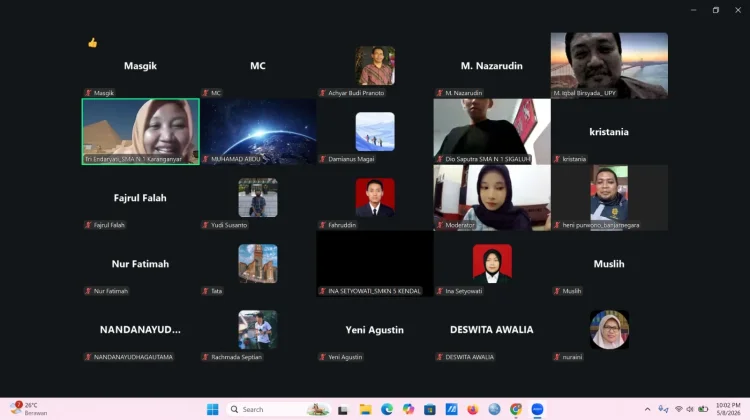This screenshot has width=750, height=420.
Task: Click the muted mic icon beside Muslih
Action: [557, 291]
